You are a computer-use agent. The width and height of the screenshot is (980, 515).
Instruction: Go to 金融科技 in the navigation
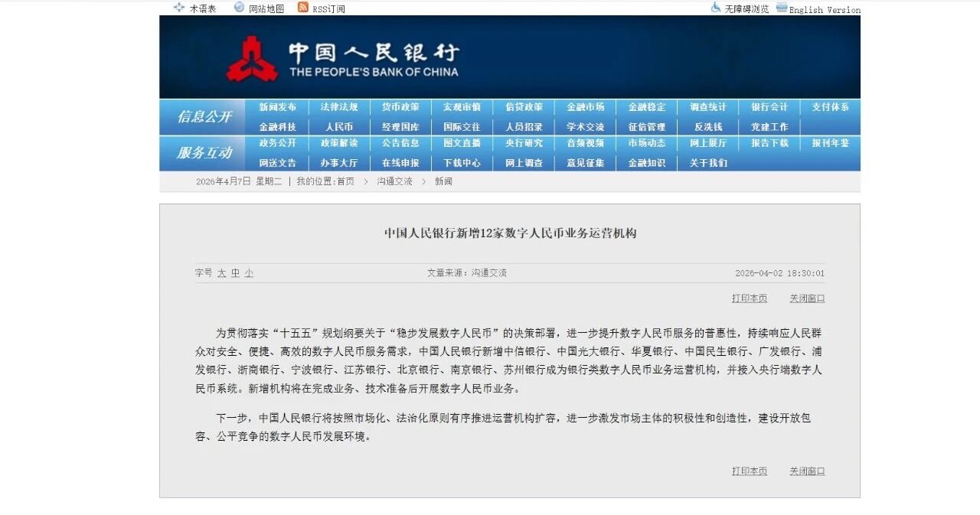[x=277, y=127]
